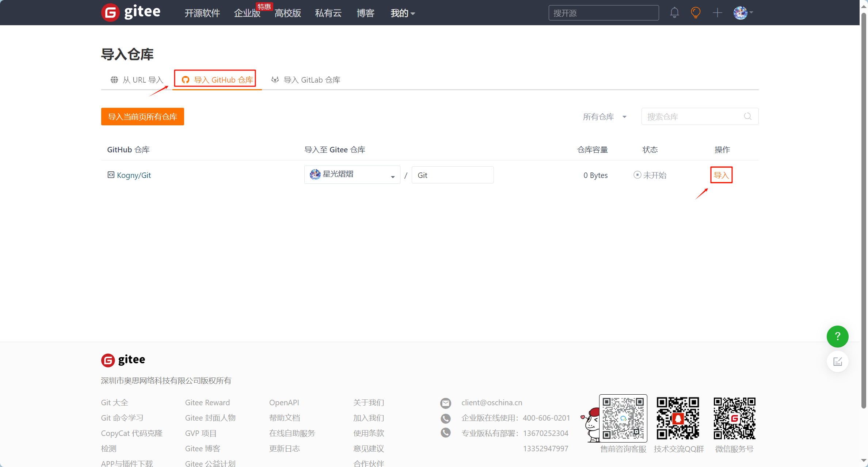Open 帮助文档 footer link
Image resolution: width=868 pixels, height=467 pixels.
285,418
